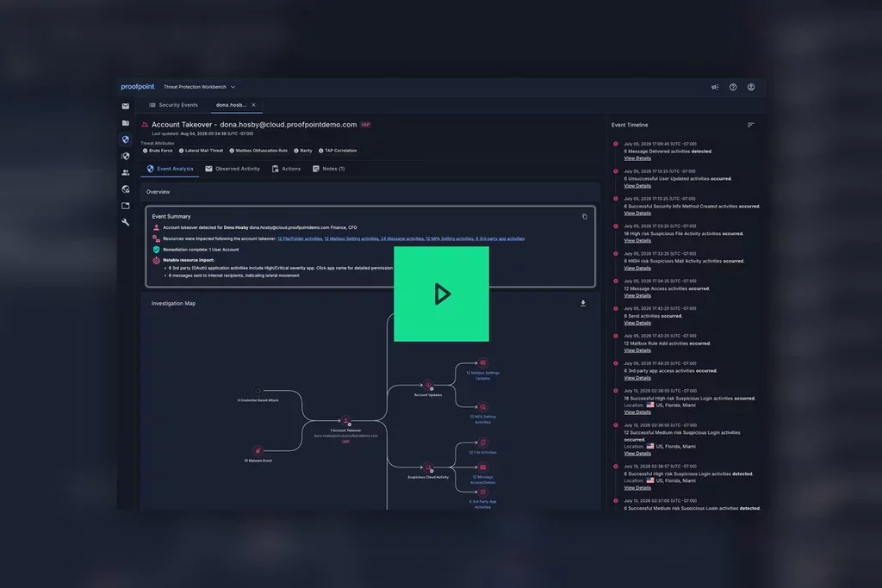Image resolution: width=882 pixels, height=588 pixels.
Task: Expand the Threat Protection Workbench dropdown
Action: click(x=199, y=87)
